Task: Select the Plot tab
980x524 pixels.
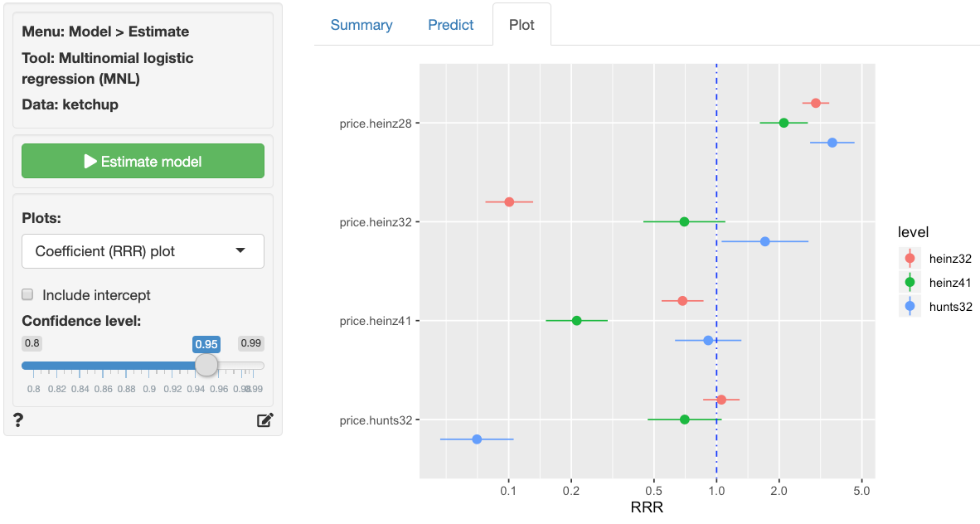Action: pos(522,25)
